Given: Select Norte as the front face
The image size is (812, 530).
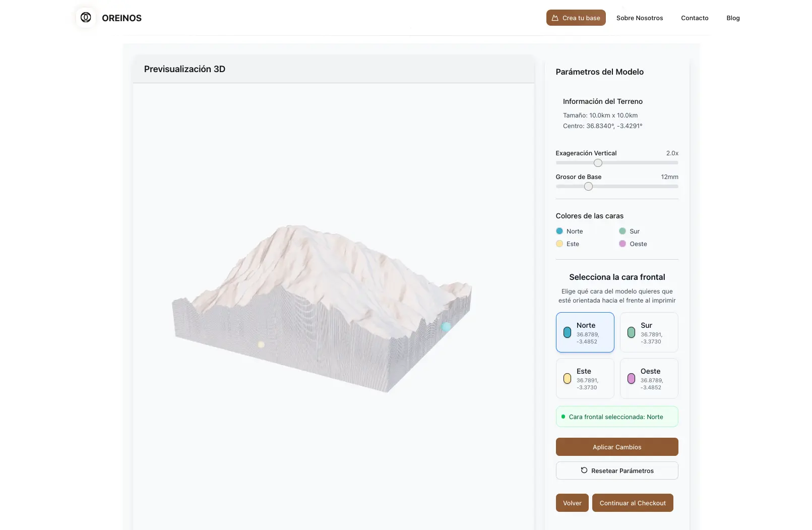Looking at the screenshot, I should click(585, 332).
